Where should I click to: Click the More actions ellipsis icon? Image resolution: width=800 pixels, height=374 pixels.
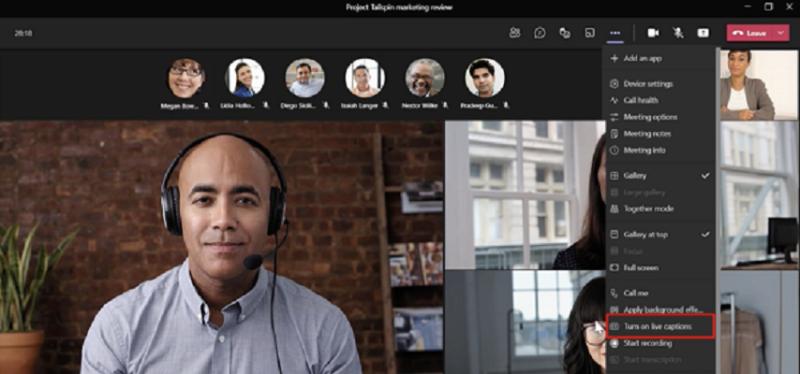tap(615, 33)
